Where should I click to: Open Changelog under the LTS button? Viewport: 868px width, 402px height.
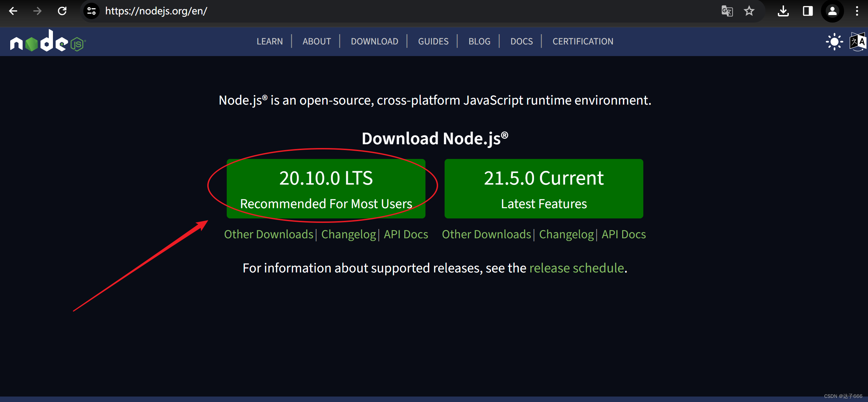click(349, 234)
